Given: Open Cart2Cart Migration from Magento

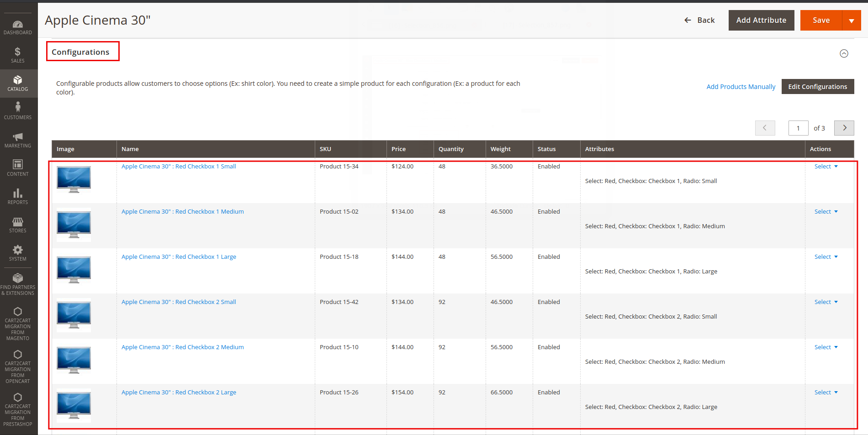Looking at the screenshot, I should [18, 324].
